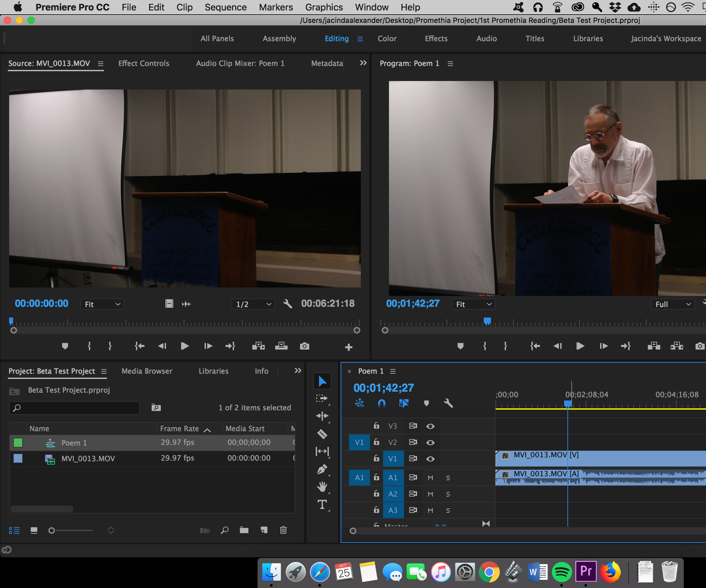Click Find magnifier in Project panel footer
The height and width of the screenshot is (588, 706).
(225, 530)
